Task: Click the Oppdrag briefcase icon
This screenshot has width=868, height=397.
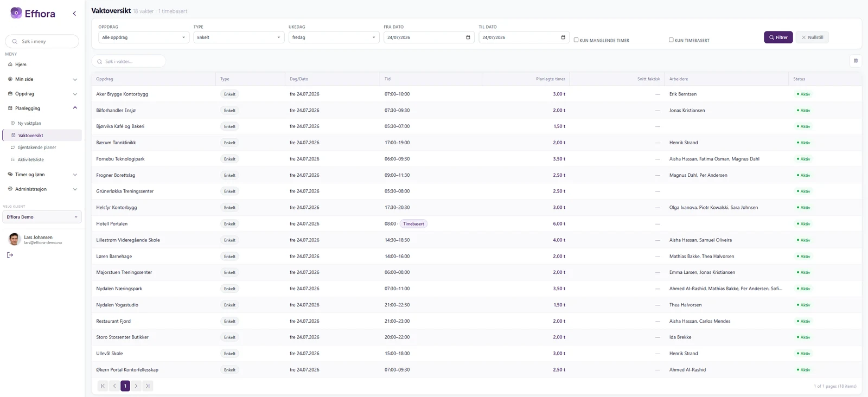Action: pos(10,94)
